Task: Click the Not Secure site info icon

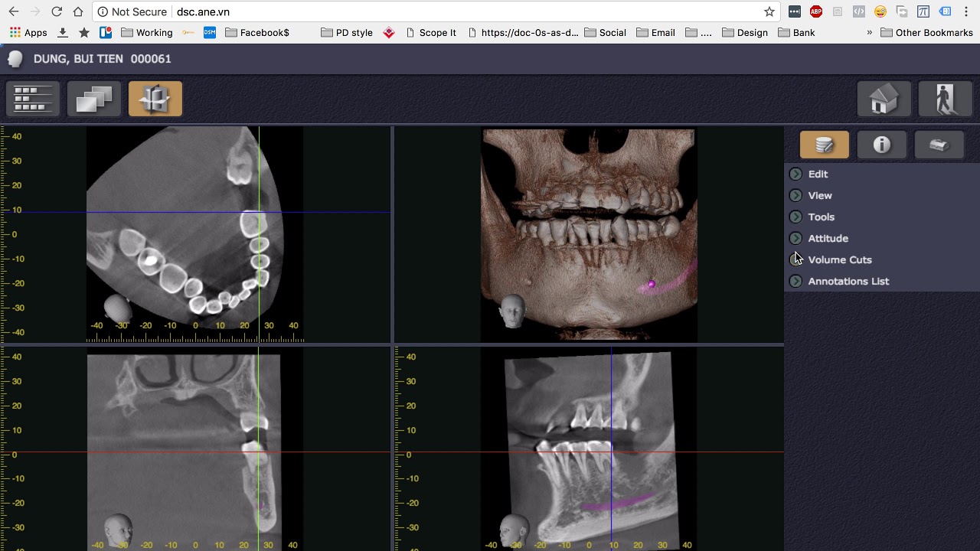Action: click(x=103, y=12)
